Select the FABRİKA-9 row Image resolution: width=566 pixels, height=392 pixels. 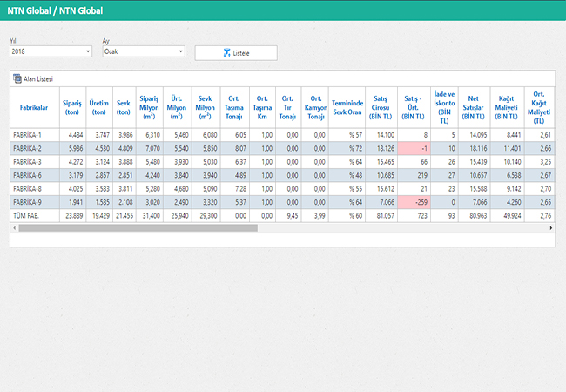34,200
